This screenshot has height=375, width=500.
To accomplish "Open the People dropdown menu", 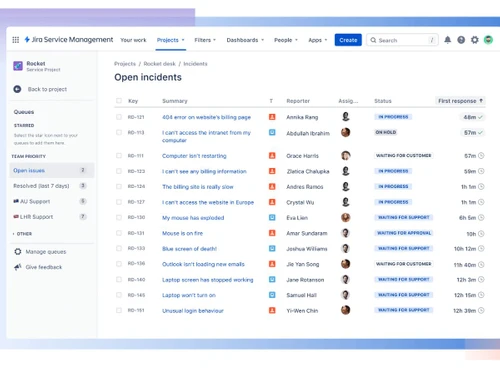I will [x=286, y=40].
